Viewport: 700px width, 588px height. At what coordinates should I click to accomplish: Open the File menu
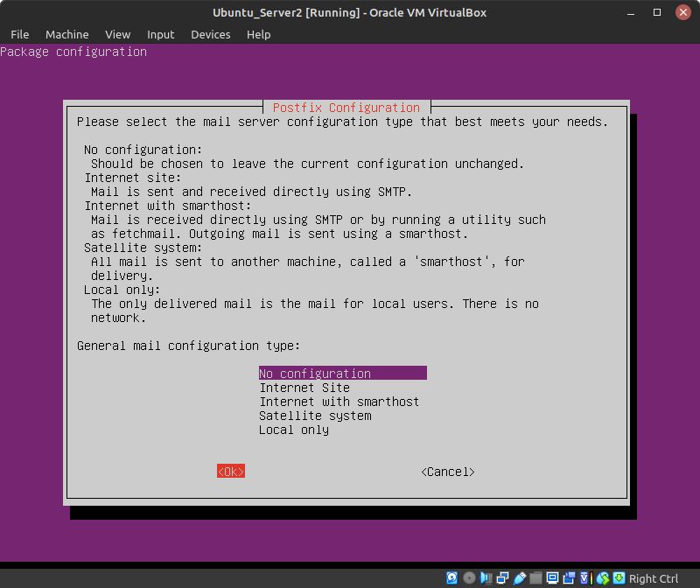pos(19,34)
